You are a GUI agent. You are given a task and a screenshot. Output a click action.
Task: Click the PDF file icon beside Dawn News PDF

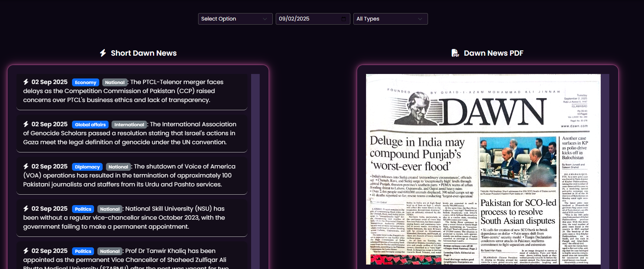455,53
